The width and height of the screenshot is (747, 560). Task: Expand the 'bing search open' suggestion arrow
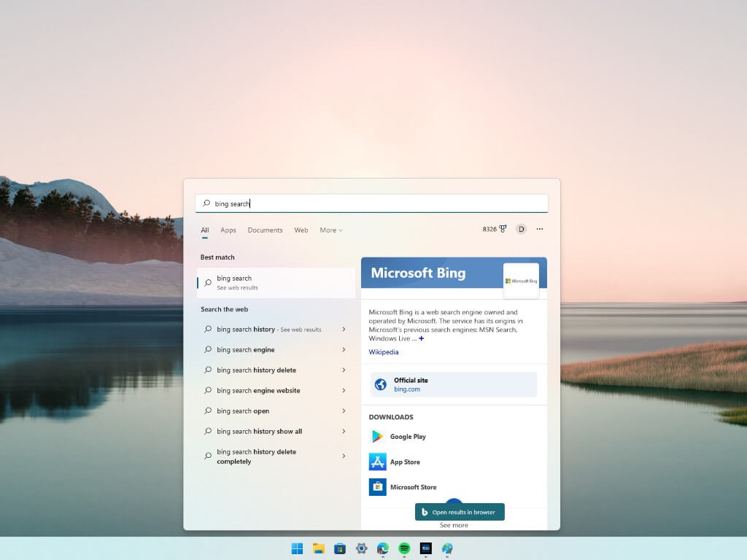coord(344,411)
